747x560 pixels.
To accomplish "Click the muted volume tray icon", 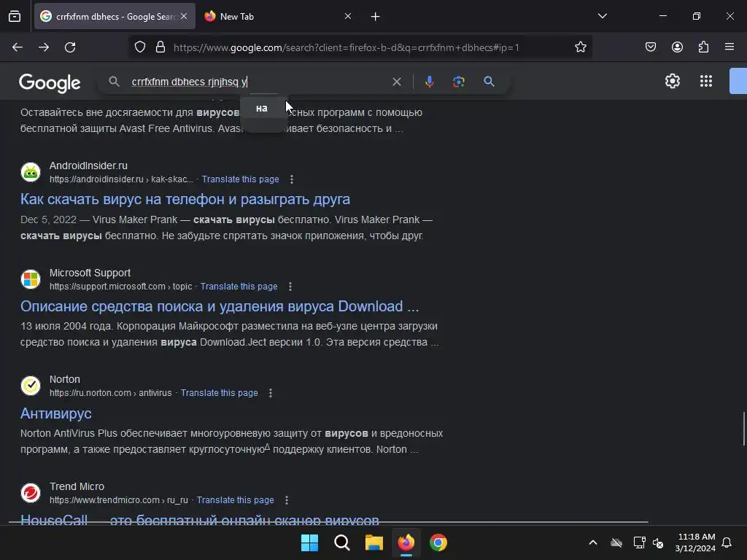I will tap(659, 542).
